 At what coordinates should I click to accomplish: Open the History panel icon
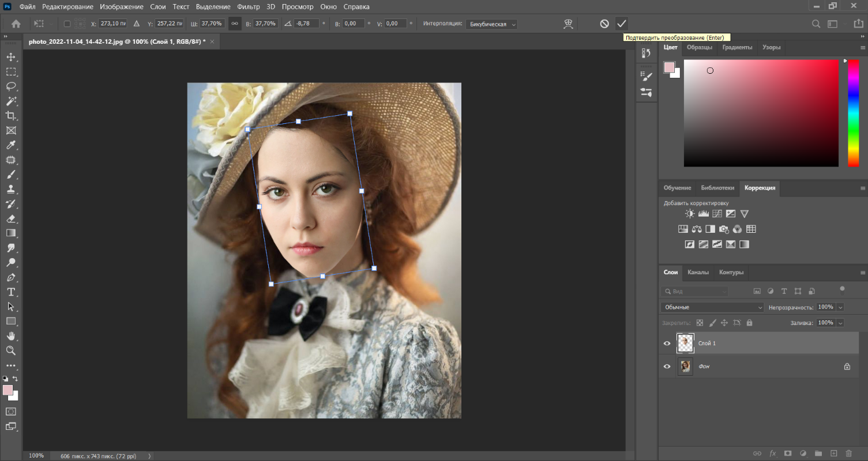click(x=647, y=53)
